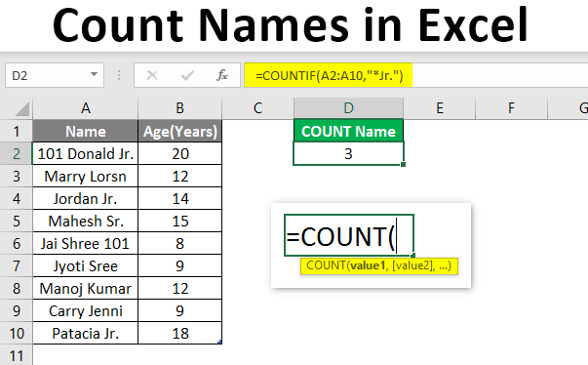Select row 11 header
The height and width of the screenshot is (365, 588).
click(17, 355)
